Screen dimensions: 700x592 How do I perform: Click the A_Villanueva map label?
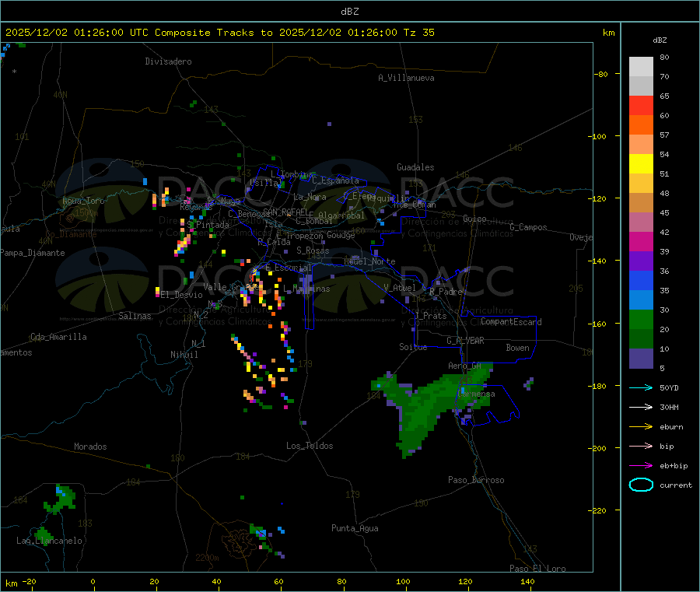coord(406,78)
